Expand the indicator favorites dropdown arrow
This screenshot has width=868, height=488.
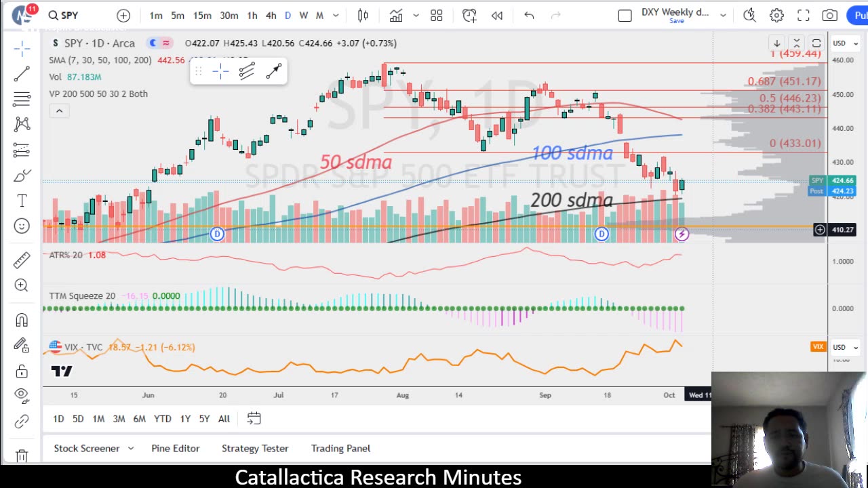tap(416, 15)
